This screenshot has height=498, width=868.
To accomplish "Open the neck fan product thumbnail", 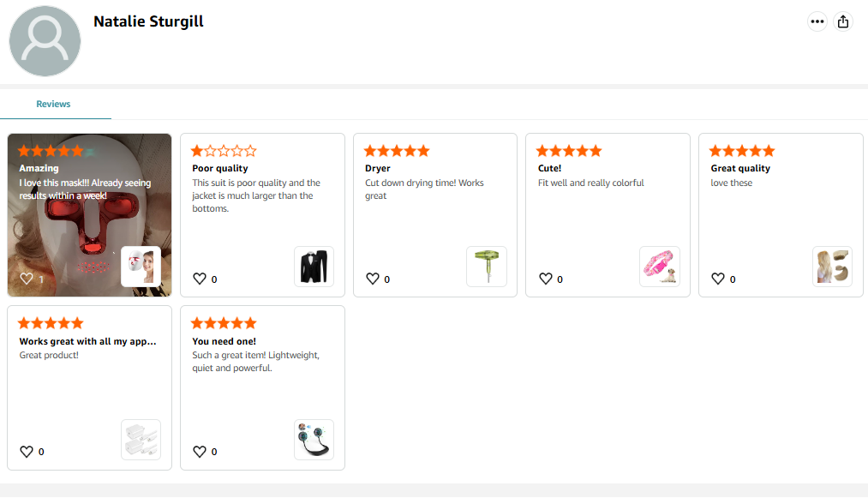I will coord(314,440).
